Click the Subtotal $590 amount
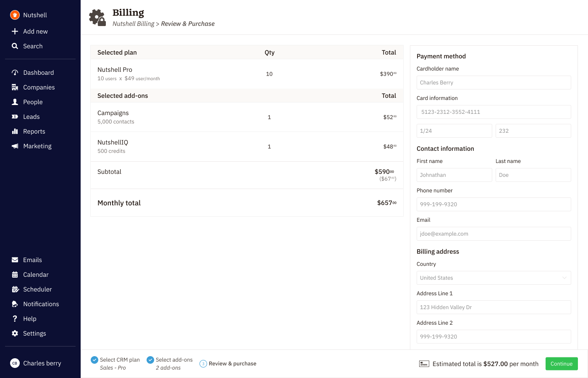The image size is (588, 378). point(384,172)
